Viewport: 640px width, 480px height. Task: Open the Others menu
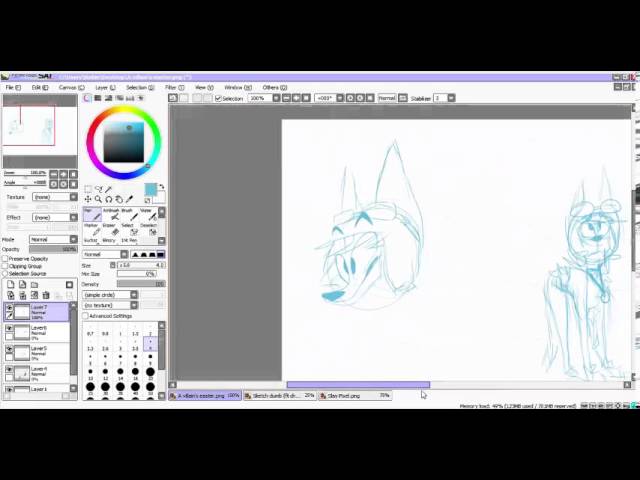tap(275, 88)
